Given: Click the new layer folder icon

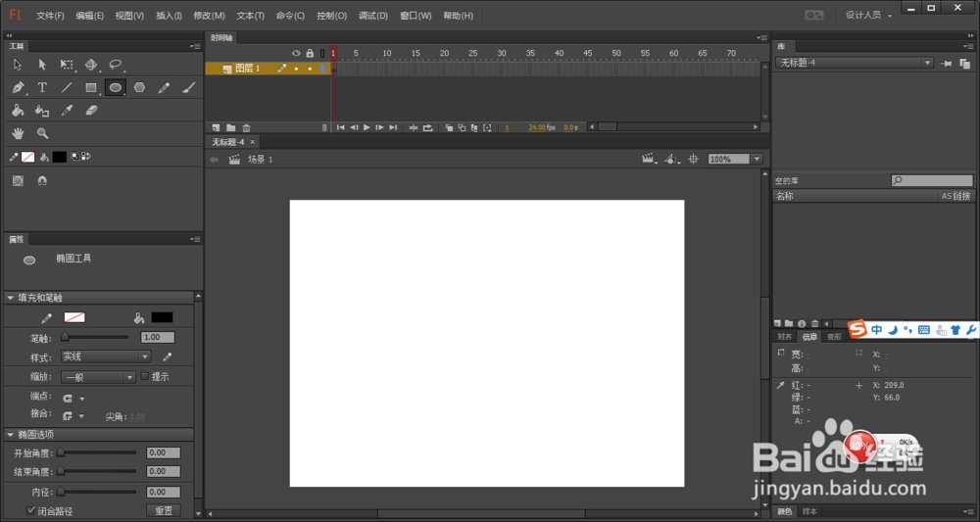Looking at the screenshot, I should tap(230, 127).
